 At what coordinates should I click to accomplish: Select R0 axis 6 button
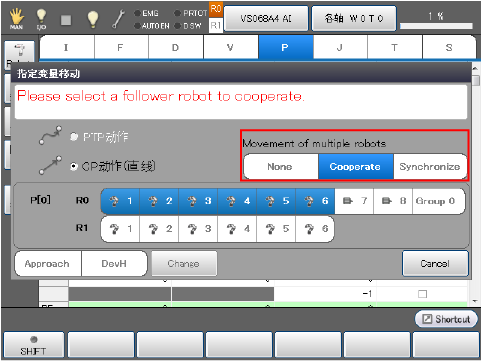(x=315, y=201)
